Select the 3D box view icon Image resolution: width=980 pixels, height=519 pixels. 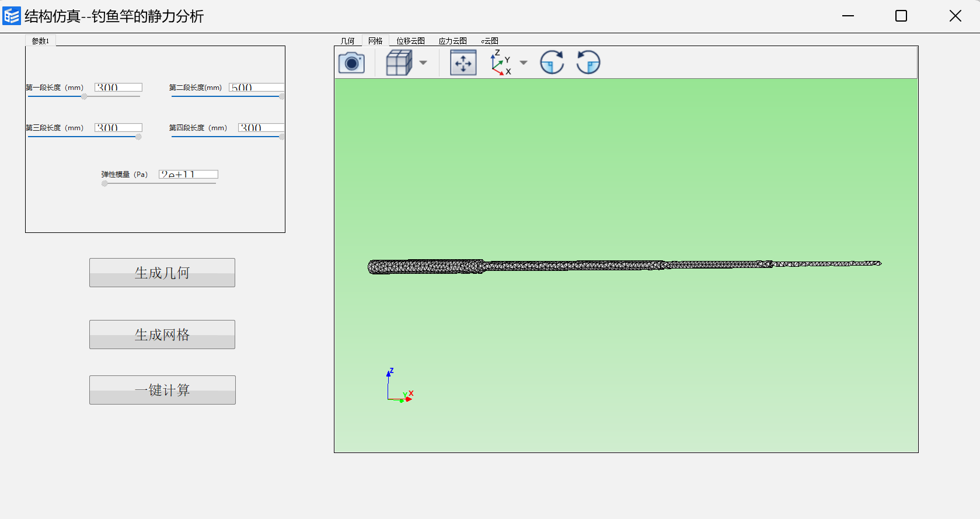(399, 62)
